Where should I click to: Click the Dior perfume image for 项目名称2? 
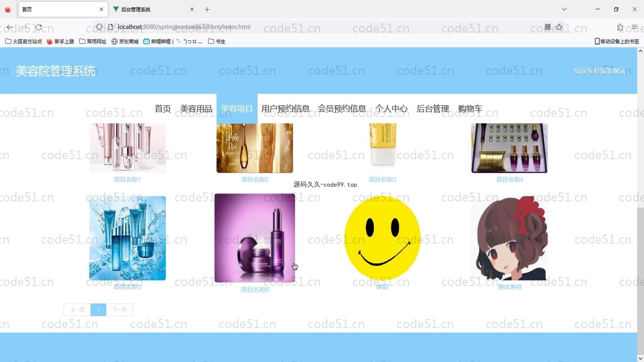coord(255,148)
